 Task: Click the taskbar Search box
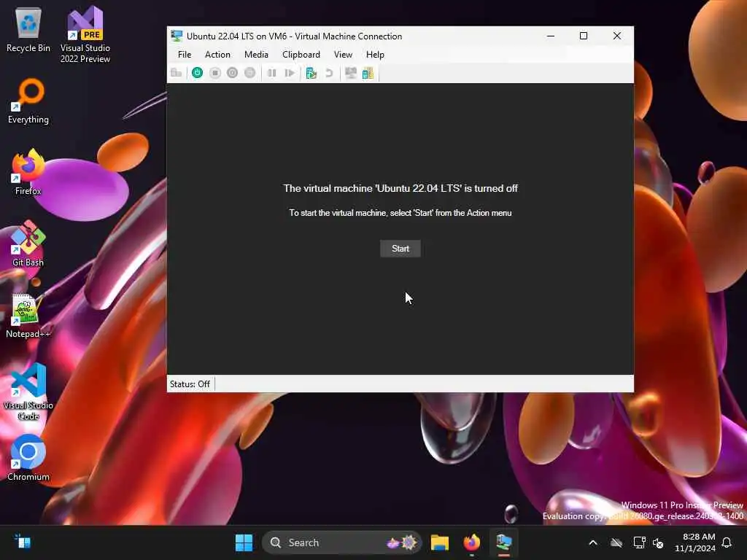coord(341,542)
